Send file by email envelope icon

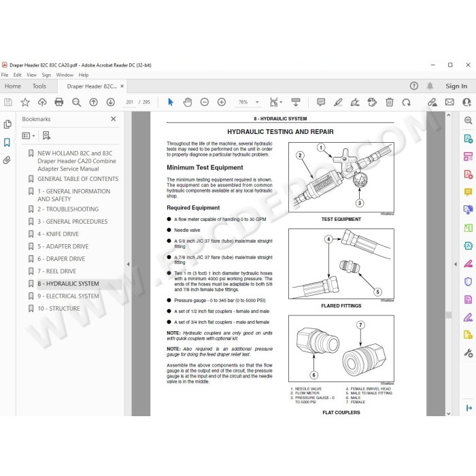449,102
